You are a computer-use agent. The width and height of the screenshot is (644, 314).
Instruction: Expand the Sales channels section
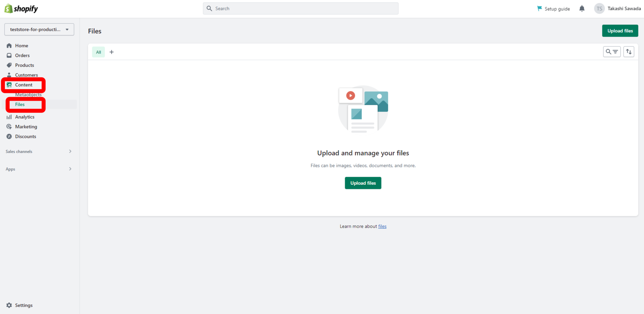pyautogui.click(x=70, y=151)
